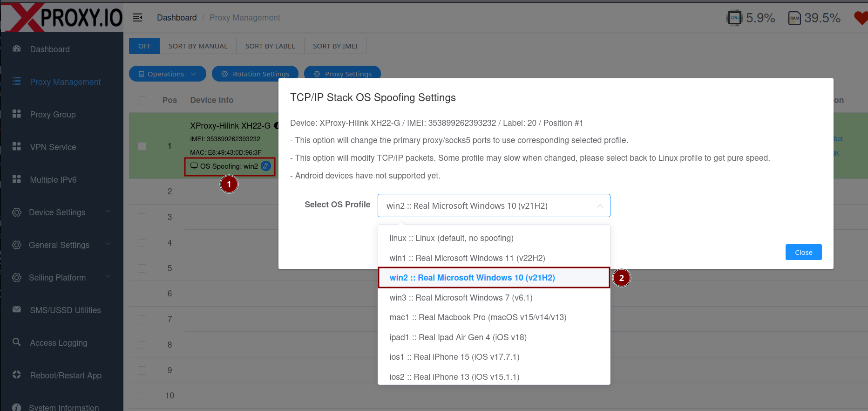Click the Multiple IPv6 grid icon
Image resolution: width=868 pixels, height=411 pixels.
click(17, 179)
